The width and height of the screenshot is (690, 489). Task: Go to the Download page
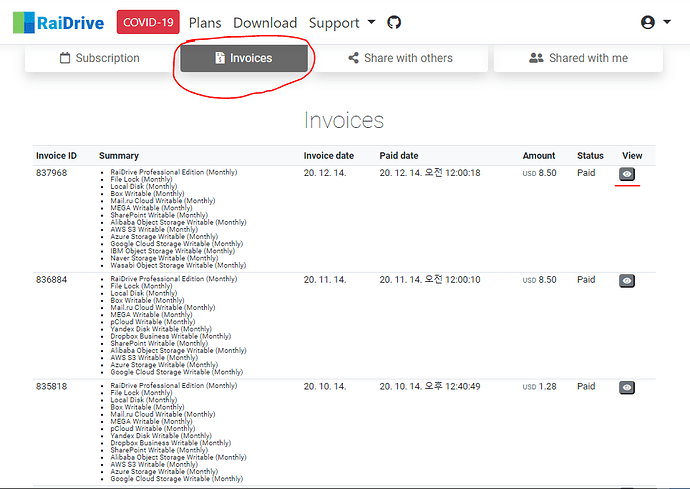(x=265, y=22)
